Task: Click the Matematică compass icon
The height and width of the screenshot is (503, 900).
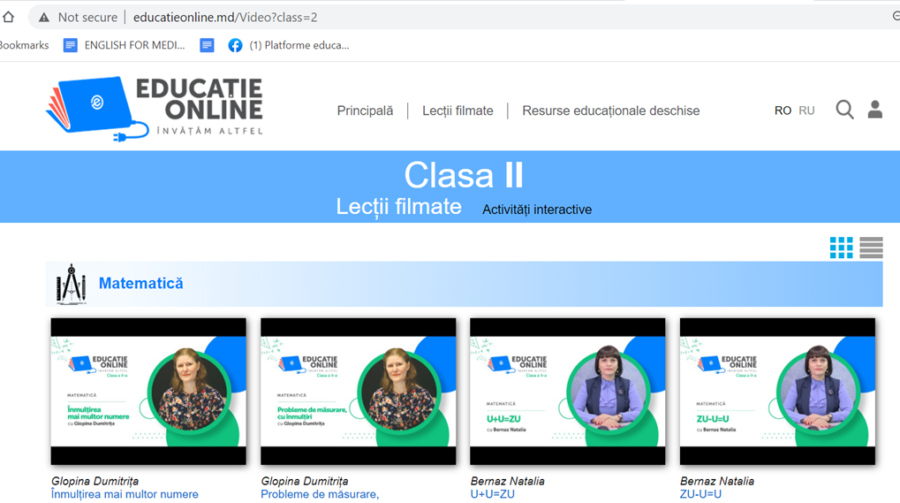Action: point(71,284)
